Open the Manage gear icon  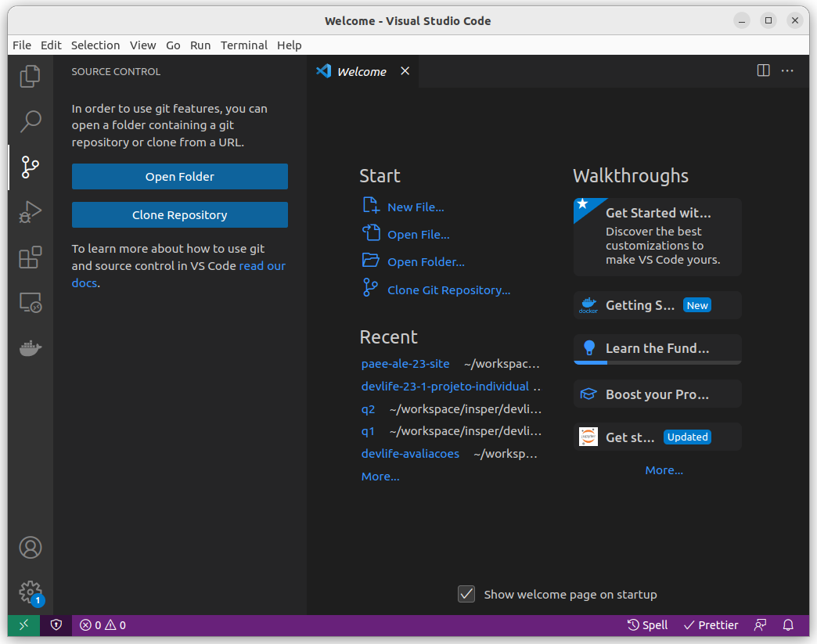[x=31, y=592]
